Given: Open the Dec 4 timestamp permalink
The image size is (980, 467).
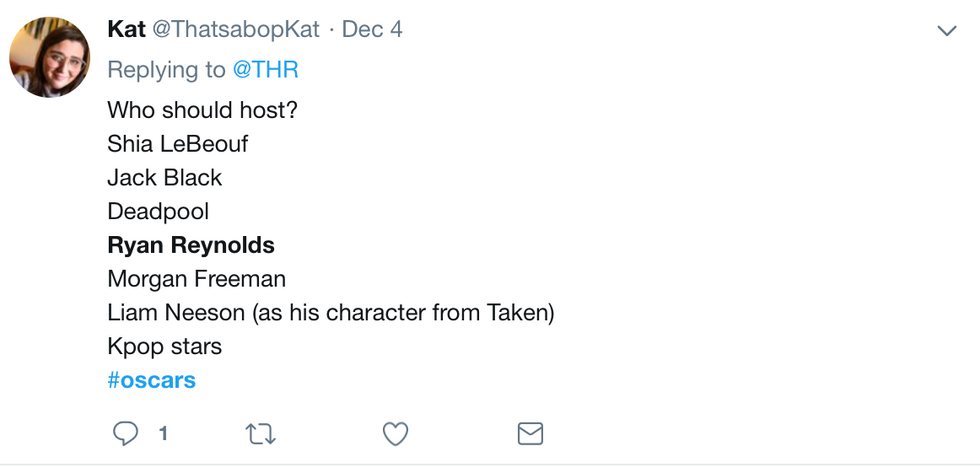Looking at the screenshot, I should coord(372,29).
